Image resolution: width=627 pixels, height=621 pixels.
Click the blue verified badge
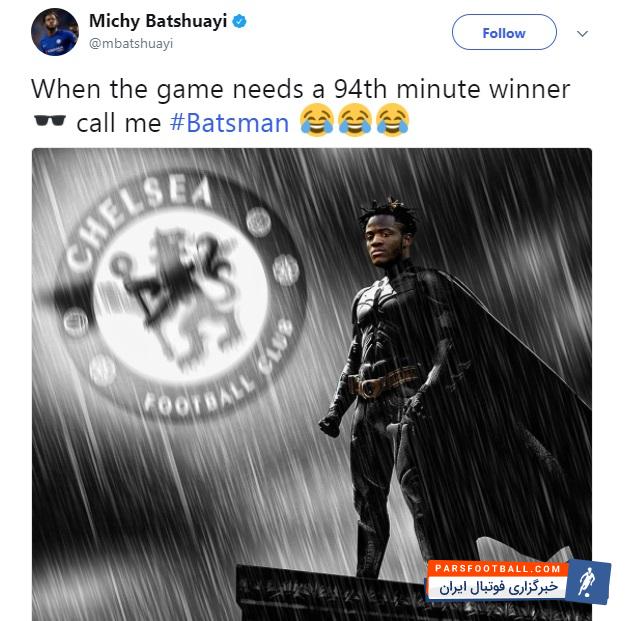(x=240, y=21)
